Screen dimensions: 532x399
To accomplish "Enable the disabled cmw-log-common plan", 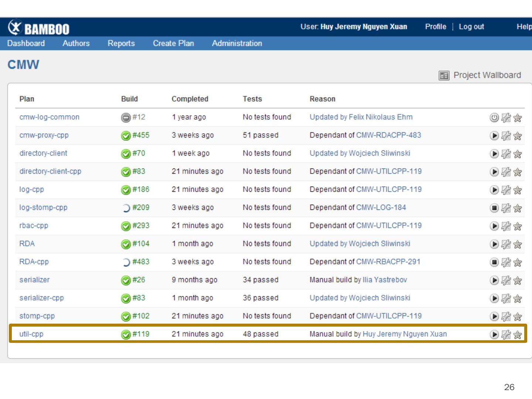I will (x=494, y=118).
